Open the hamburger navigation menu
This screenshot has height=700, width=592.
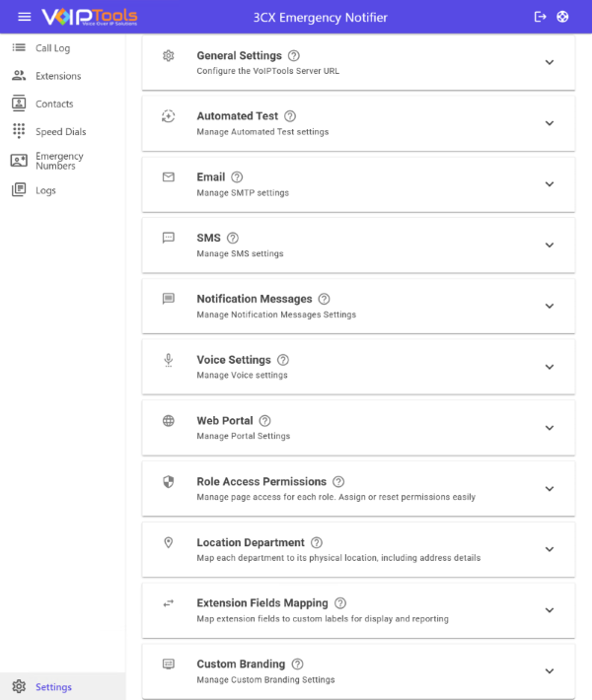[x=24, y=17]
